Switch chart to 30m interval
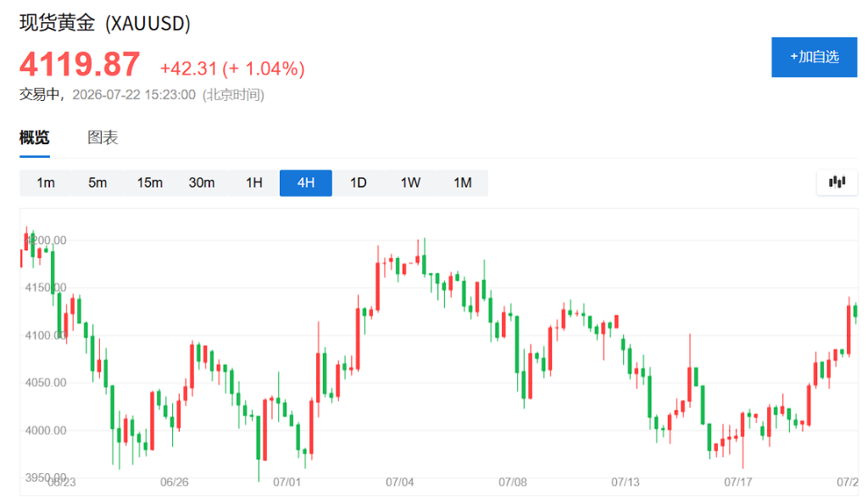This screenshot has width=868, height=497. [x=202, y=183]
